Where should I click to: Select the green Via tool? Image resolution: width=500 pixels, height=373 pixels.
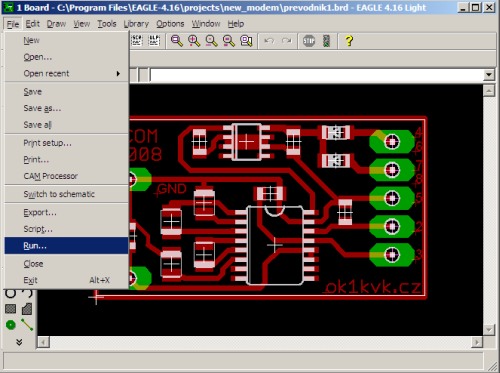(x=11, y=325)
